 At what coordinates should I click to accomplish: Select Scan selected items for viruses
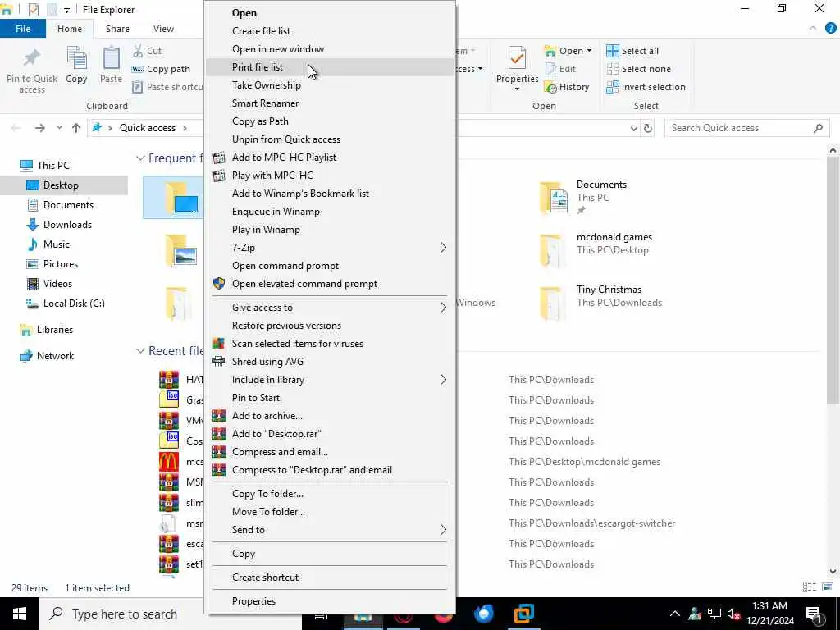[x=330, y=344]
